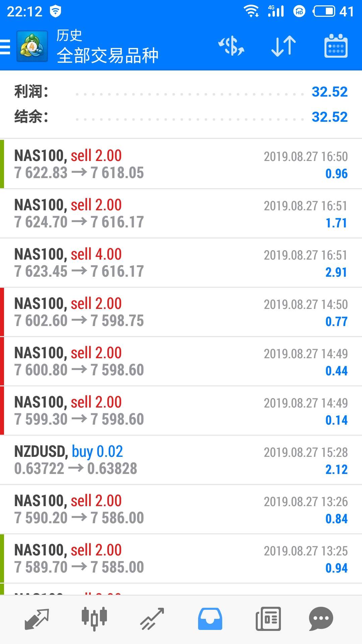Open the Chat messages tab
The width and height of the screenshot is (362, 644).
pyautogui.click(x=321, y=619)
